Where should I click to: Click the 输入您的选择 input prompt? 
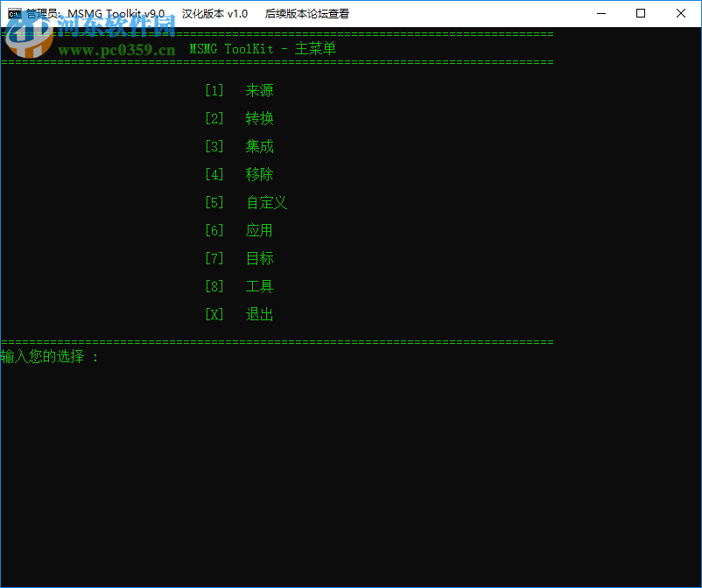point(48,357)
